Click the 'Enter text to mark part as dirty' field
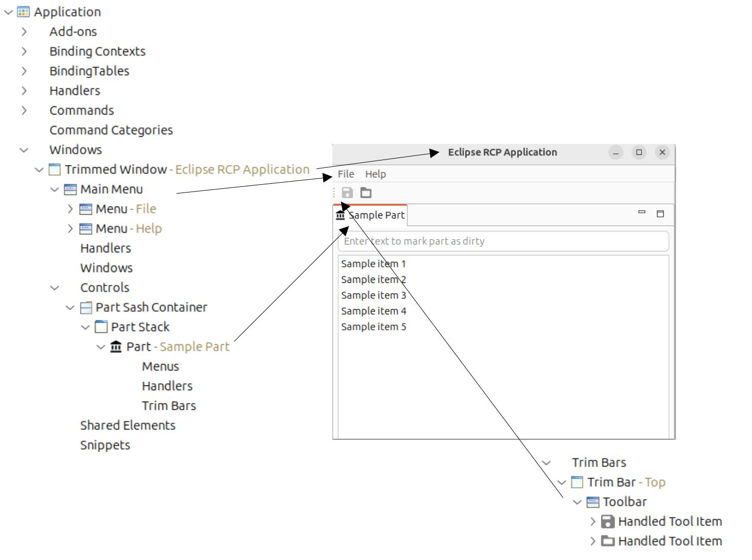Image resolution: width=752 pixels, height=560 pixels. [x=503, y=241]
